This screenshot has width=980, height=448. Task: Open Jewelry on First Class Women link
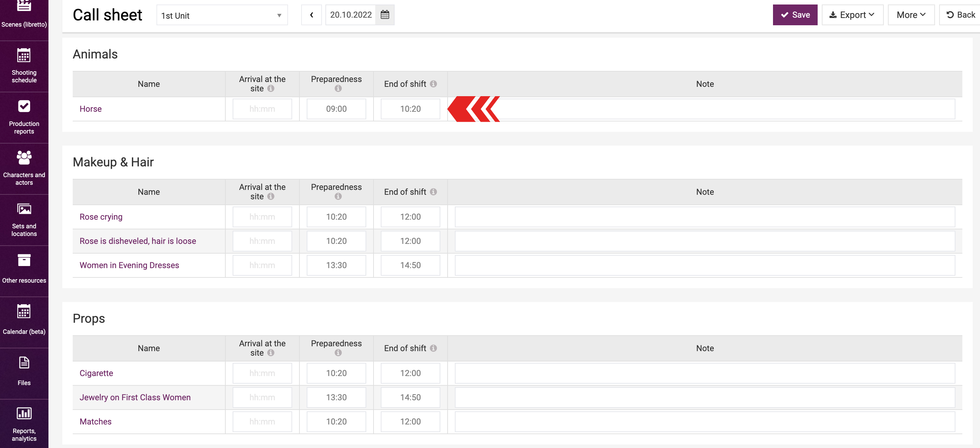click(x=135, y=397)
